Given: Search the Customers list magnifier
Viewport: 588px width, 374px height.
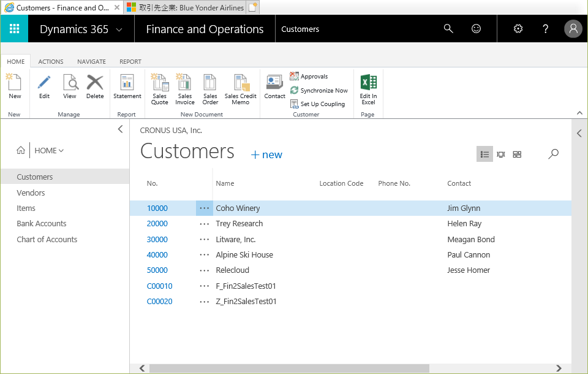Looking at the screenshot, I should coord(553,154).
